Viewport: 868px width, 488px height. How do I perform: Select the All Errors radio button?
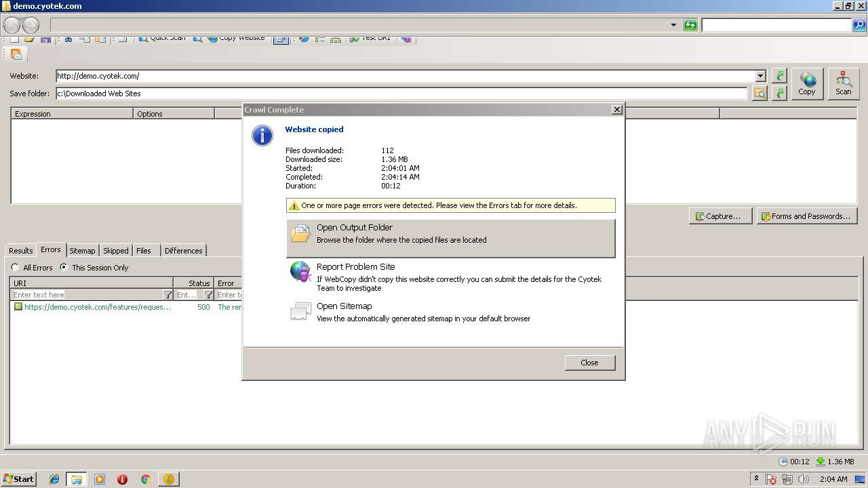pos(15,267)
